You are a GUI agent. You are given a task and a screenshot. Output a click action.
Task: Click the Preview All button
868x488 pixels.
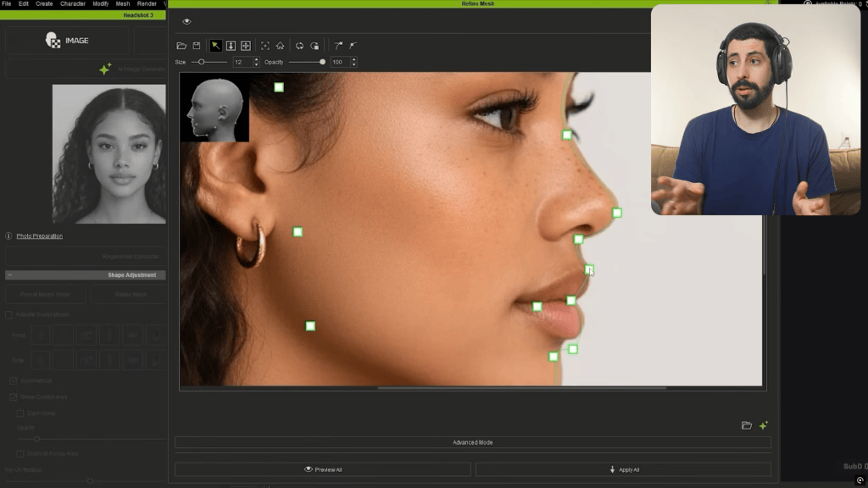(x=323, y=469)
